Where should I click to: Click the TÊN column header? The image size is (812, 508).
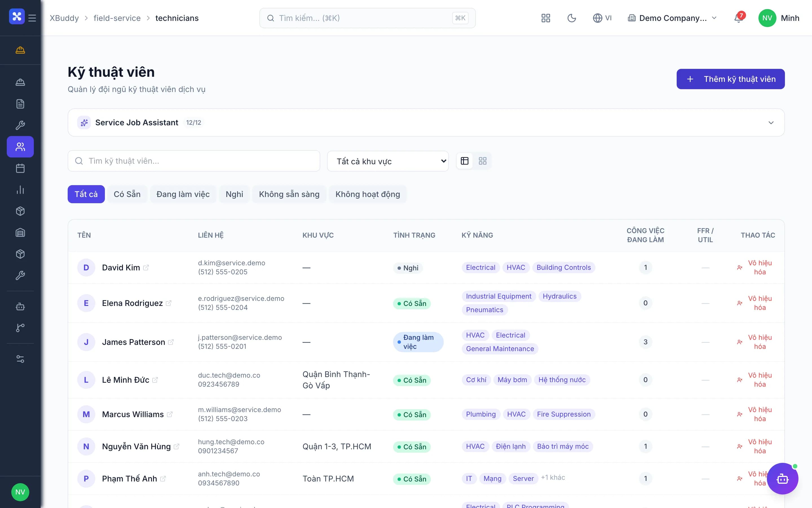pos(84,235)
